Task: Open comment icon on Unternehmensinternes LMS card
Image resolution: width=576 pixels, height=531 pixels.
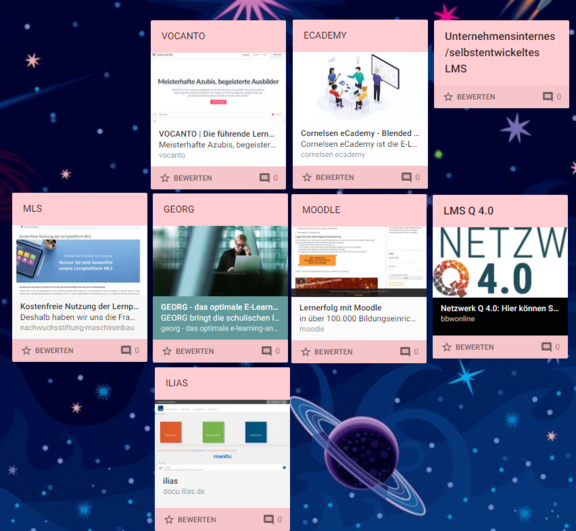Action: coord(548,97)
